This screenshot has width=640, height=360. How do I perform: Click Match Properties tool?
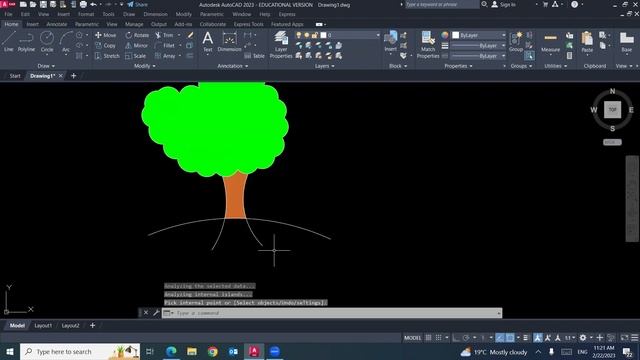[x=428, y=45]
